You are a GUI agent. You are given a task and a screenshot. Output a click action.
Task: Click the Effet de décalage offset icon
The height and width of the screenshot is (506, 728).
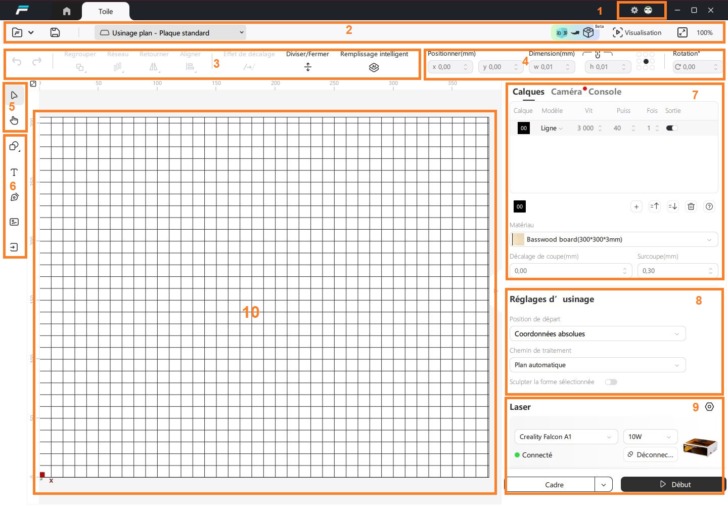pyautogui.click(x=249, y=67)
